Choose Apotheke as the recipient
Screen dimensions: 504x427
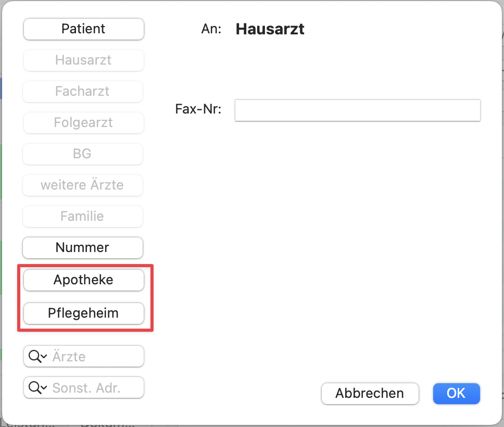pyautogui.click(x=83, y=280)
